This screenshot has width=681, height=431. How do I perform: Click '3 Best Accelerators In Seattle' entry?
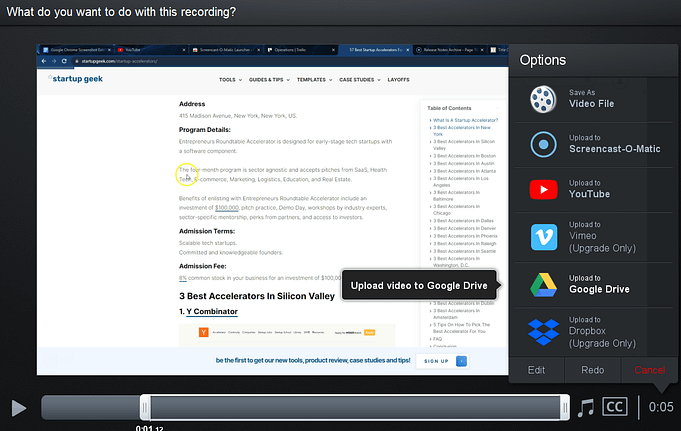pos(464,251)
